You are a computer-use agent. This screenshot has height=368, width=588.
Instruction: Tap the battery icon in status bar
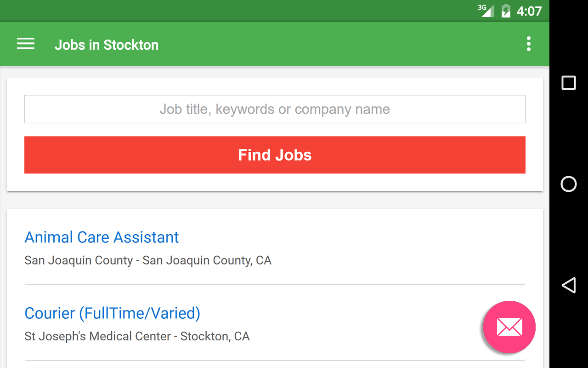tap(506, 11)
